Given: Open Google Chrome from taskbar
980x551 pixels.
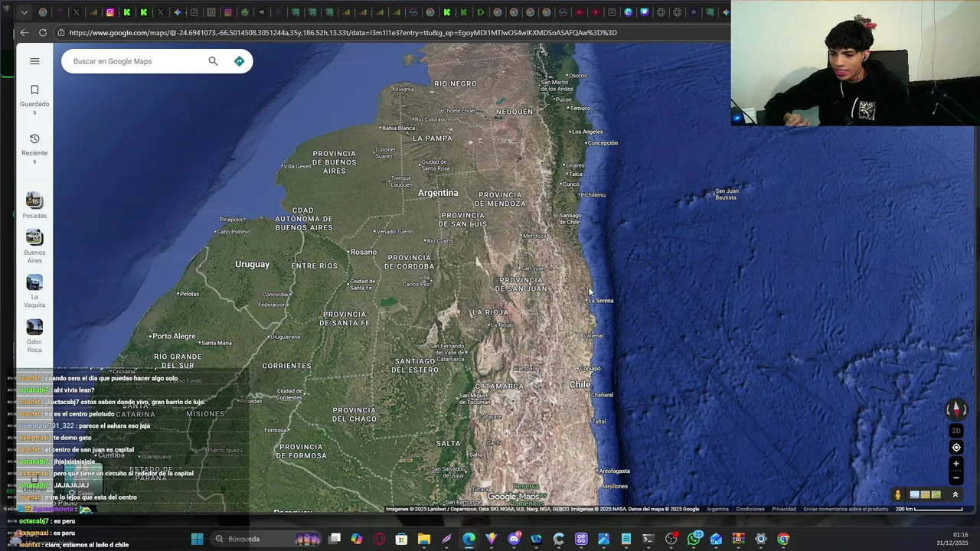Looking at the screenshot, I should coord(782,539).
